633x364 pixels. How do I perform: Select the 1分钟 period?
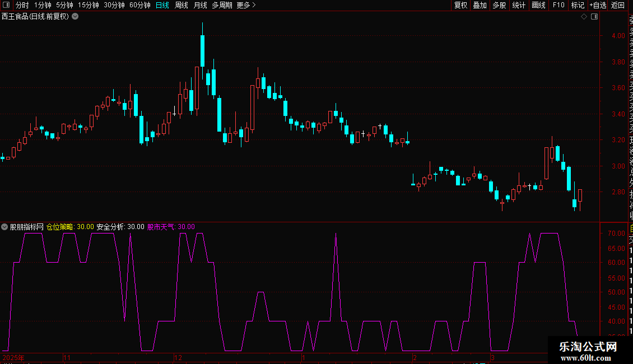[x=43, y=5]
